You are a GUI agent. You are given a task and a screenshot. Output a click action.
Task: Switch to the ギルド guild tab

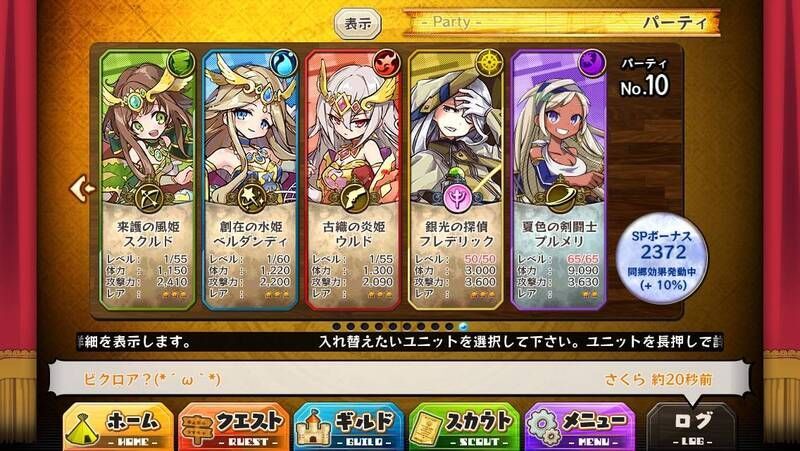349,427
